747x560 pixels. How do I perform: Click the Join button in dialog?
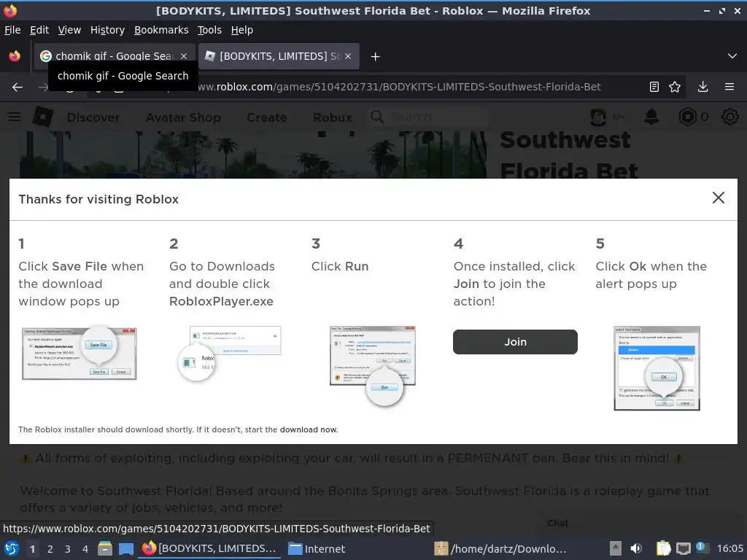tap(515, 342)
